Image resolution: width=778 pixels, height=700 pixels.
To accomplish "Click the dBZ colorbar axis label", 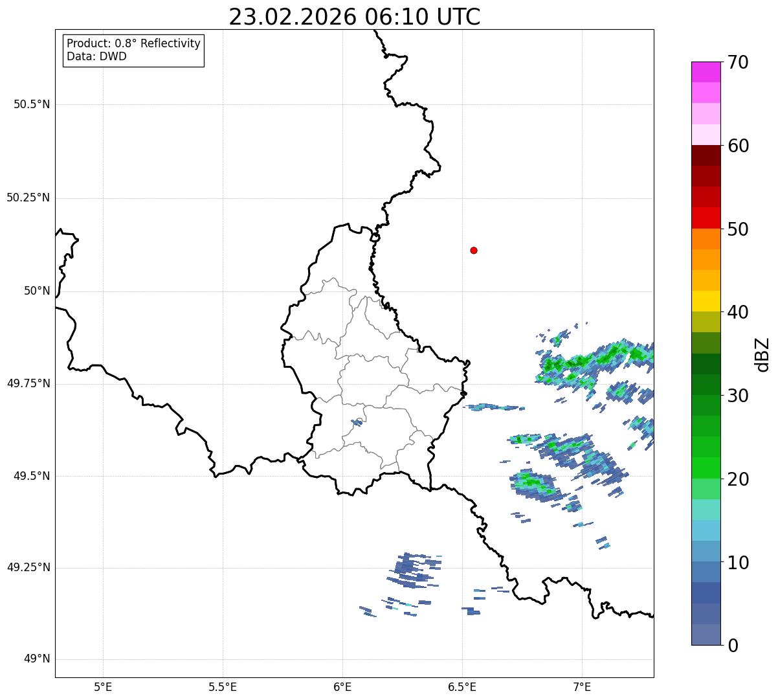I will click(762, 354).
